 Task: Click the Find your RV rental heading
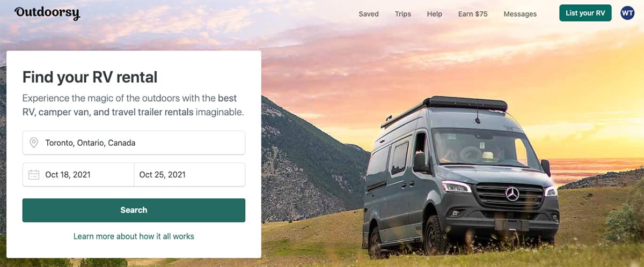(x=90, y=77)
